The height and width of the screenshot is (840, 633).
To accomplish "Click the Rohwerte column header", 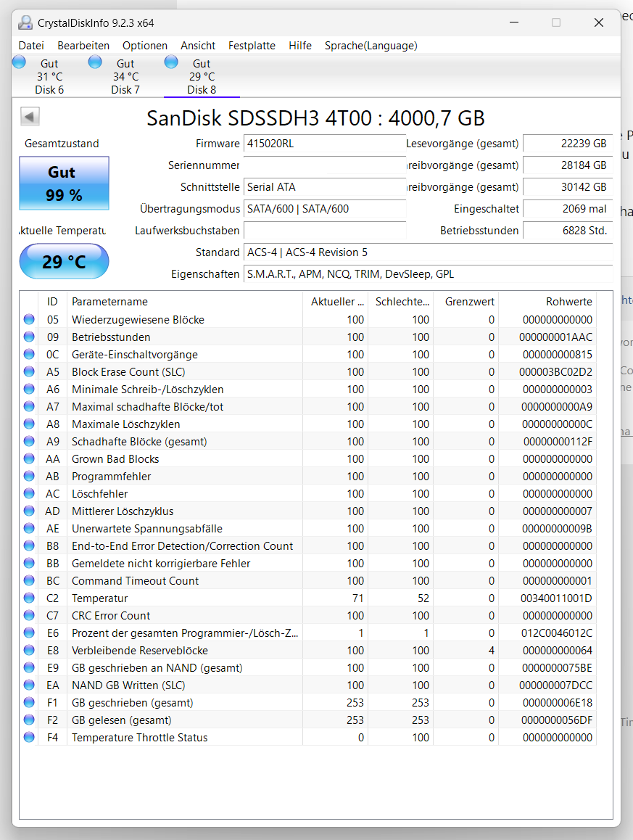I will (x=547, y=302).
